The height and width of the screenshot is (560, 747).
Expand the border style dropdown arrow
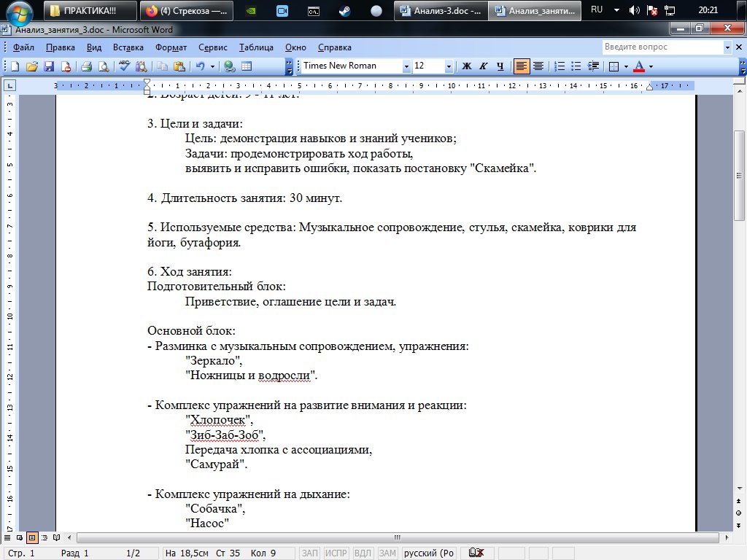coord(626,66)
